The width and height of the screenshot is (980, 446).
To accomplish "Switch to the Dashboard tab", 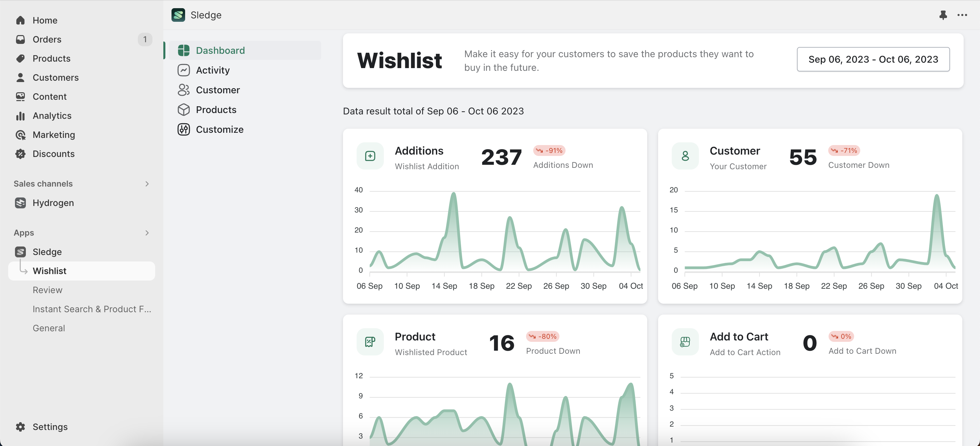I will pos(220,50).
